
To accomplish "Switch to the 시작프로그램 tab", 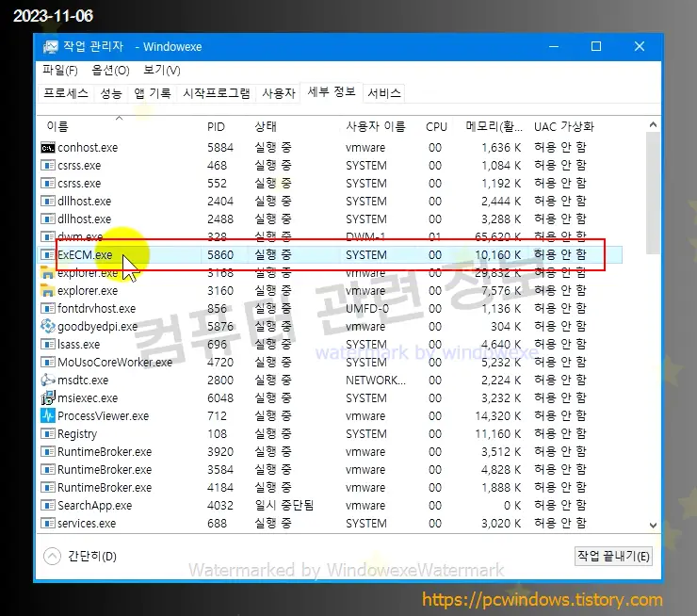I will click(217, 93).
